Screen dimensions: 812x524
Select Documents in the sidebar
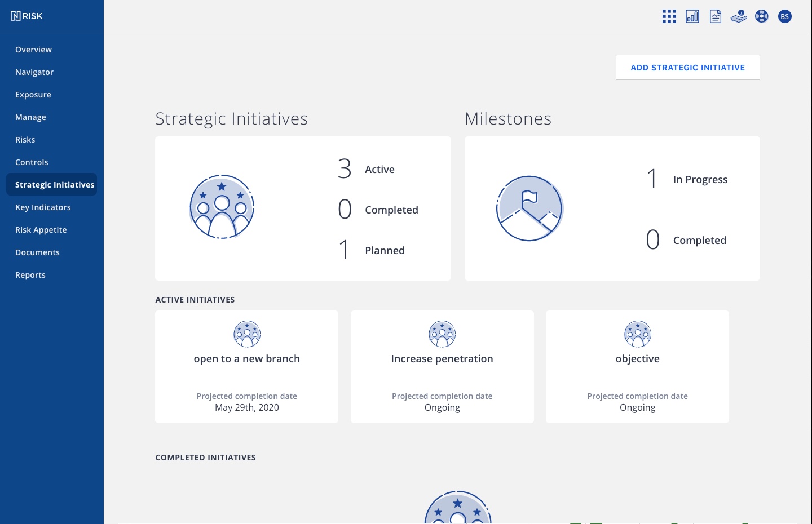pos(37,252)
